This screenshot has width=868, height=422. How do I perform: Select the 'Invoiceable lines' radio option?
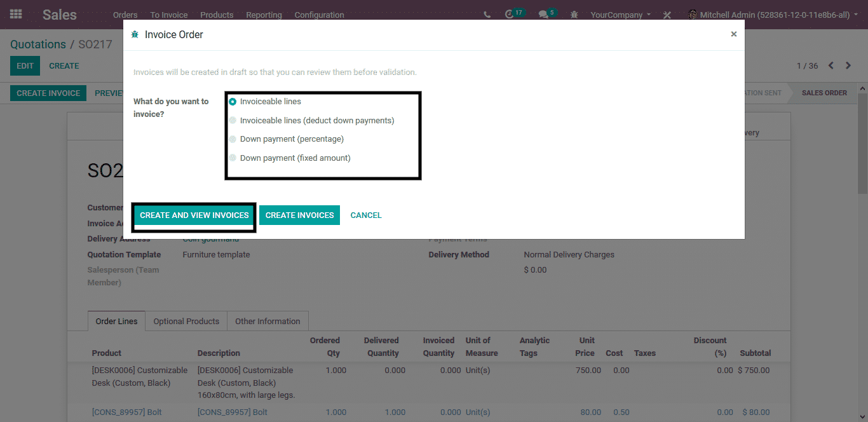point(233,102)
